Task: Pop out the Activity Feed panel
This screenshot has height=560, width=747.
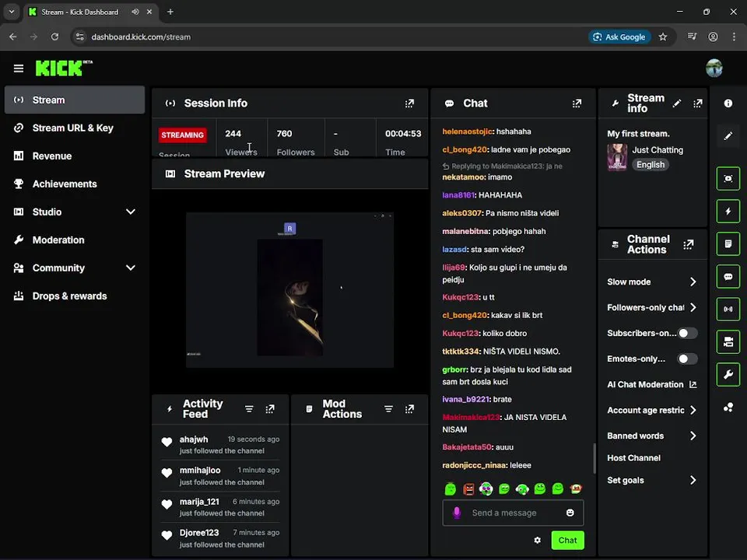Action: click(270, 409)
